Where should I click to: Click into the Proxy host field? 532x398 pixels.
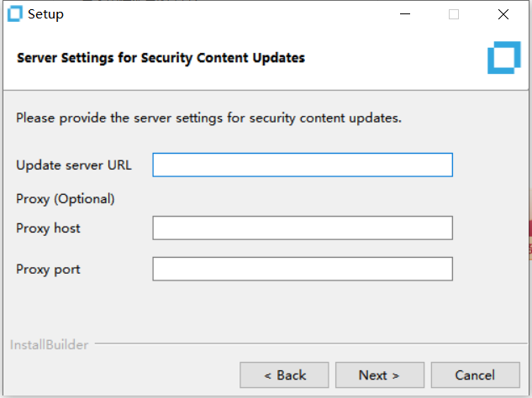[x=303, y=228]
